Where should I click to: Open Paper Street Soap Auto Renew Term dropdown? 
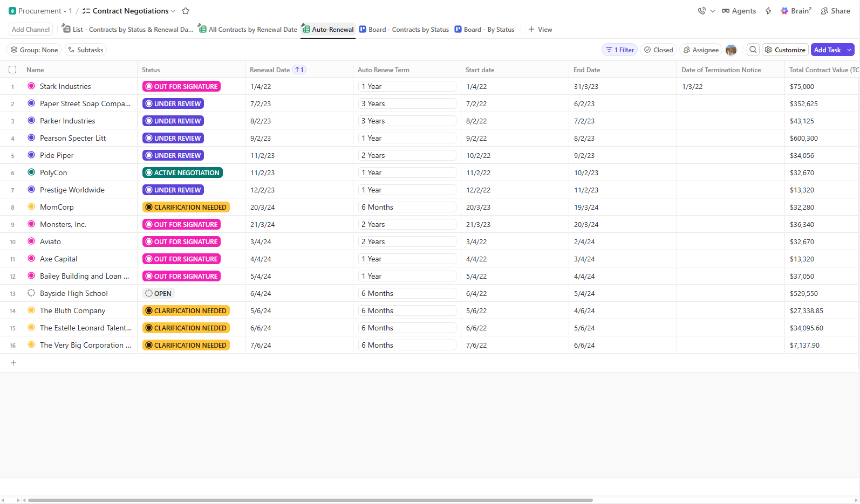click(407, 103)
